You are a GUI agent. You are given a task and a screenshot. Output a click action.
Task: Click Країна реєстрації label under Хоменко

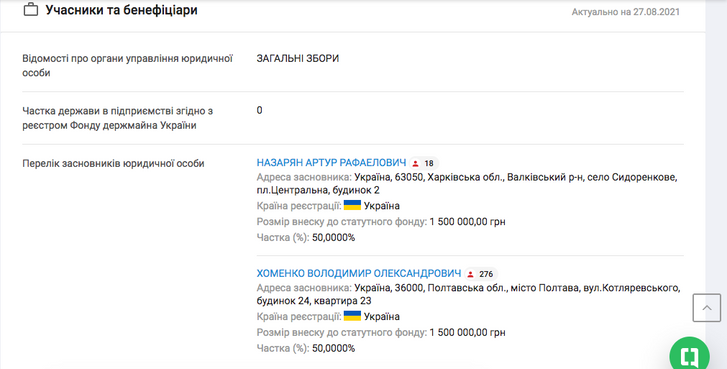pos(299,317)
